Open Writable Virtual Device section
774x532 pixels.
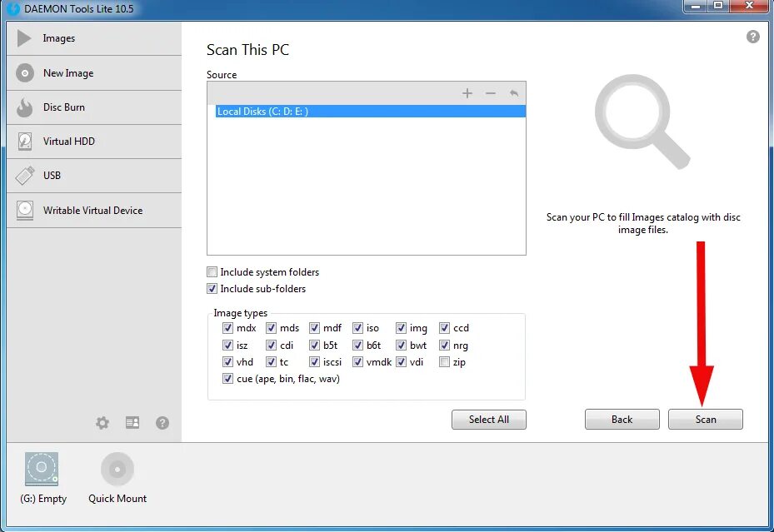[94, 210]
